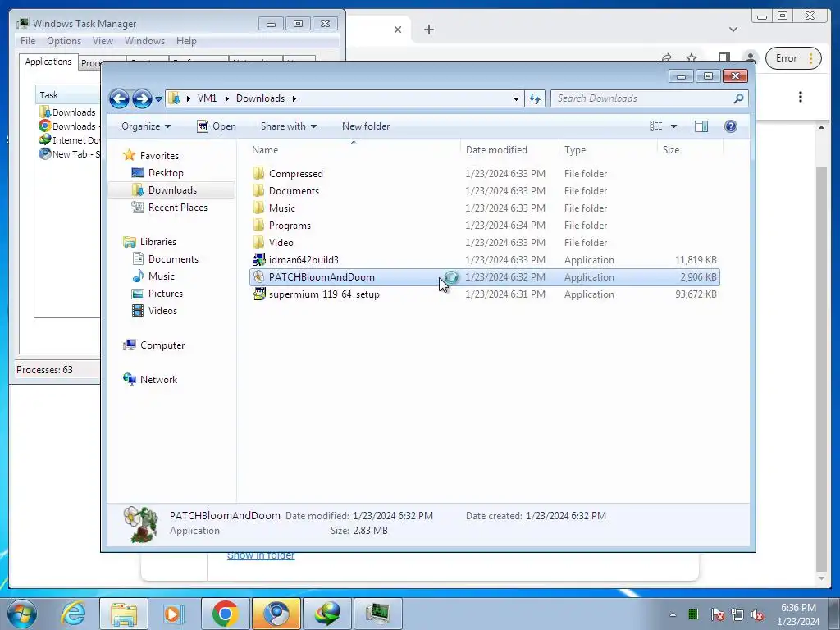Select New Tab task in Task Manager
Screen dimensions: 840x630
(69, 154)
